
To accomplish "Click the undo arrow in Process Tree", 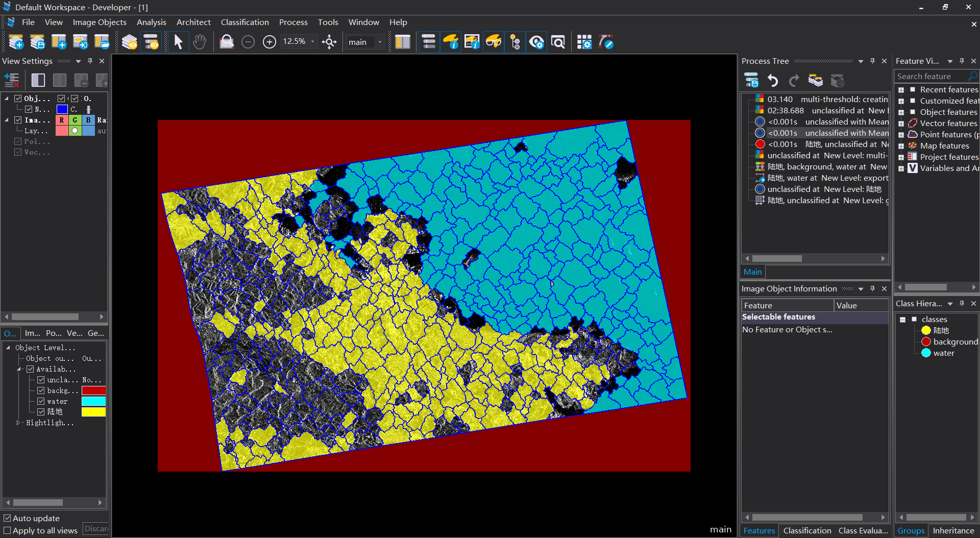I will [x=773, y=80].
